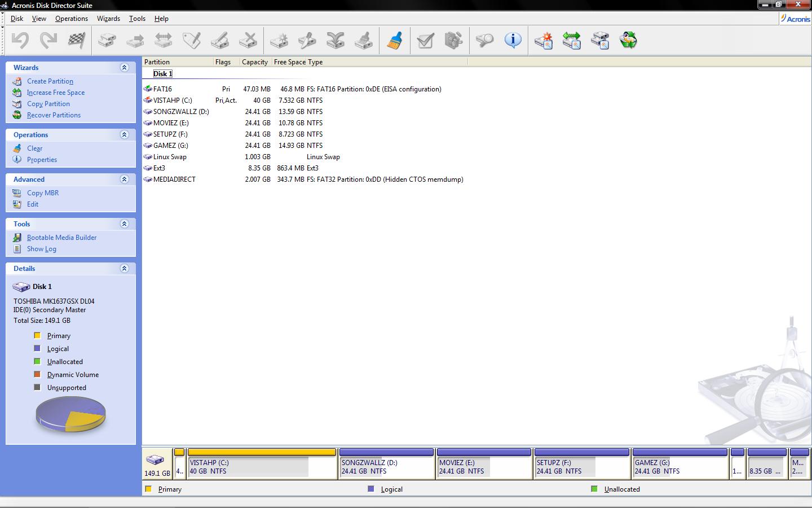This screenshot has width=812, height=508.
Task: Click the Explore magnifier toolbar icon
Action: 484,40
